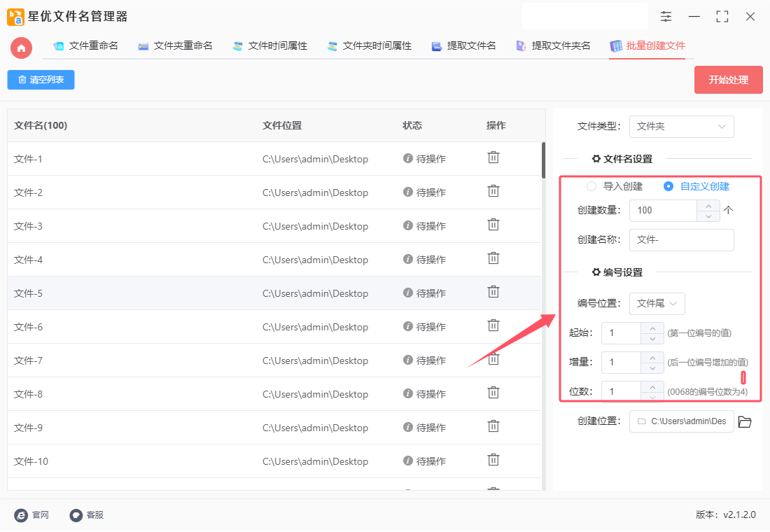770x532 pixels.
Task: Click the 清空列表 button
Action: pos(41,80)
